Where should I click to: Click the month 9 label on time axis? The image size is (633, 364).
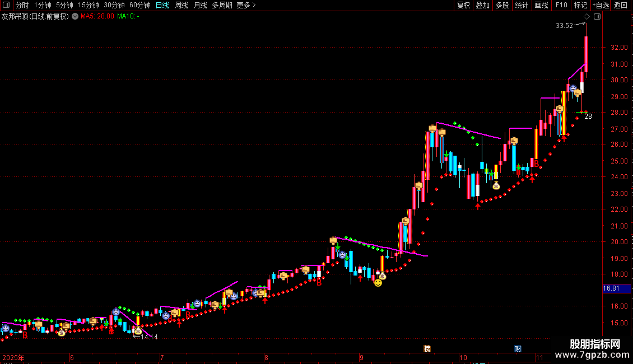pos(361,357)
